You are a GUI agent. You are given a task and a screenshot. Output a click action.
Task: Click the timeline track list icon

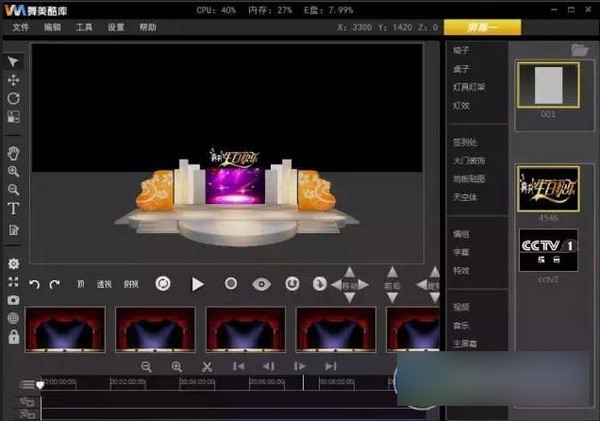click(x=27, y=384)
